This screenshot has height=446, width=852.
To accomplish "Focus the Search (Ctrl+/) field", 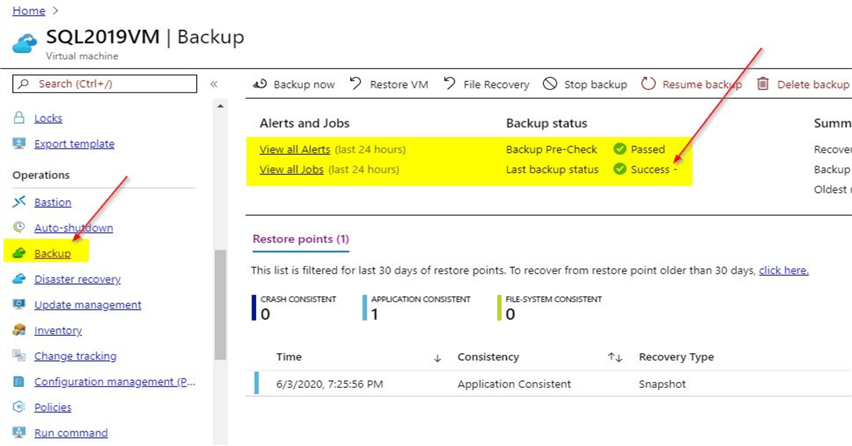I will [x=104, y=84].
